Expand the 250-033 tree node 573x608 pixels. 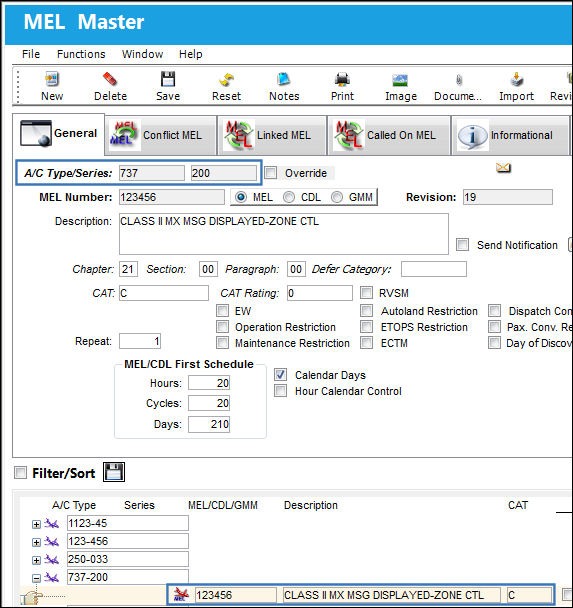coord(36,560)
